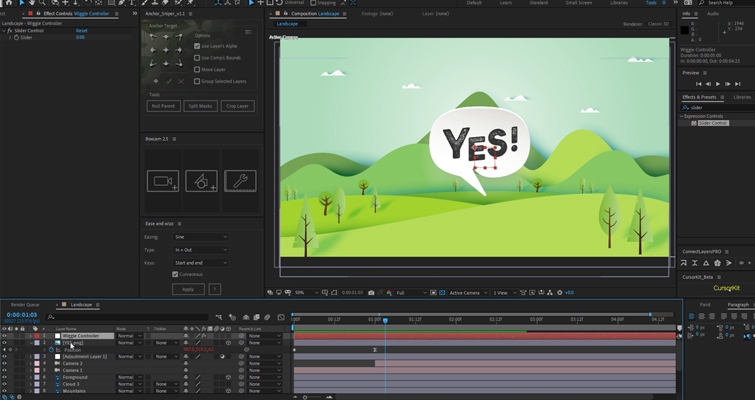The width and height of the screenshot is (755, 400).
Task: Click the Null Parent button
Action: pos(162,105)
